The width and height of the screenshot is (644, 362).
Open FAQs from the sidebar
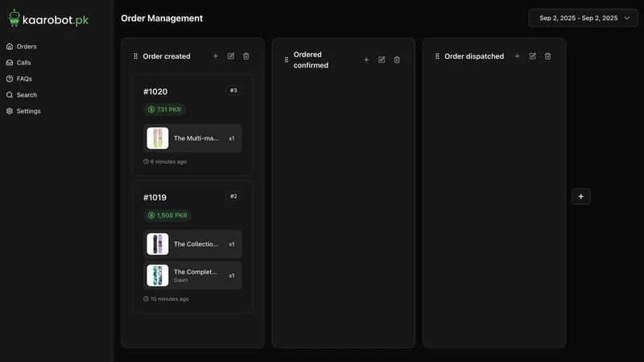(x=19, y=79)
